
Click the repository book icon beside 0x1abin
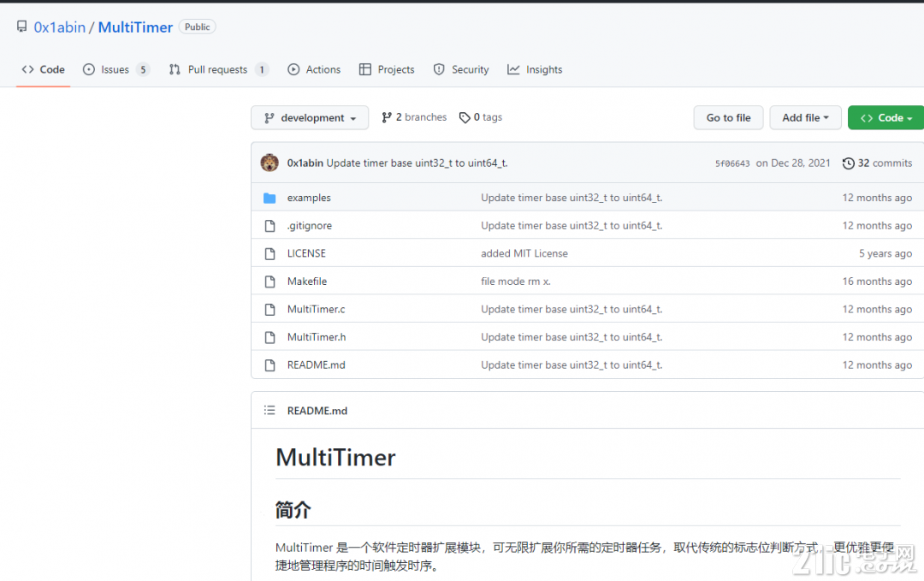21,27
